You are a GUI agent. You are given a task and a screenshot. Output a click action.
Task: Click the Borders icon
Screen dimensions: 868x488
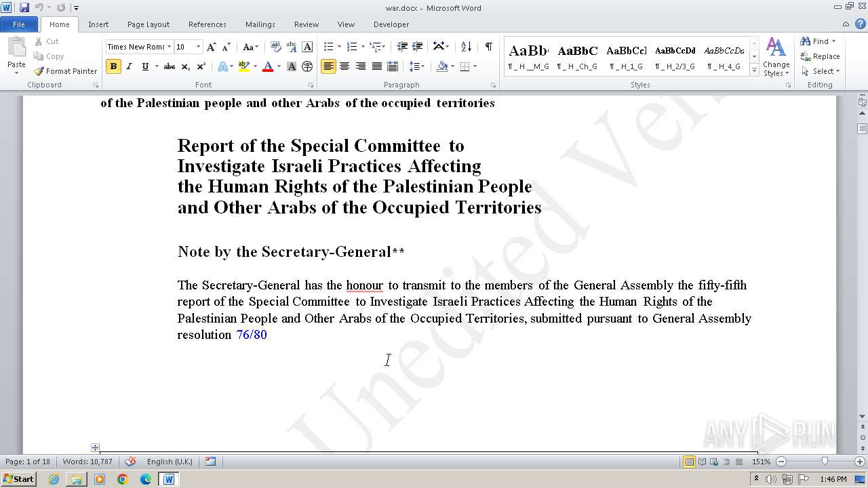pos(465,66)
